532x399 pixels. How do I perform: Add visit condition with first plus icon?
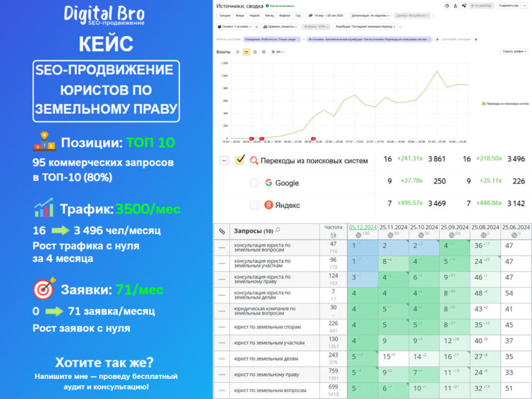[437, 39]
